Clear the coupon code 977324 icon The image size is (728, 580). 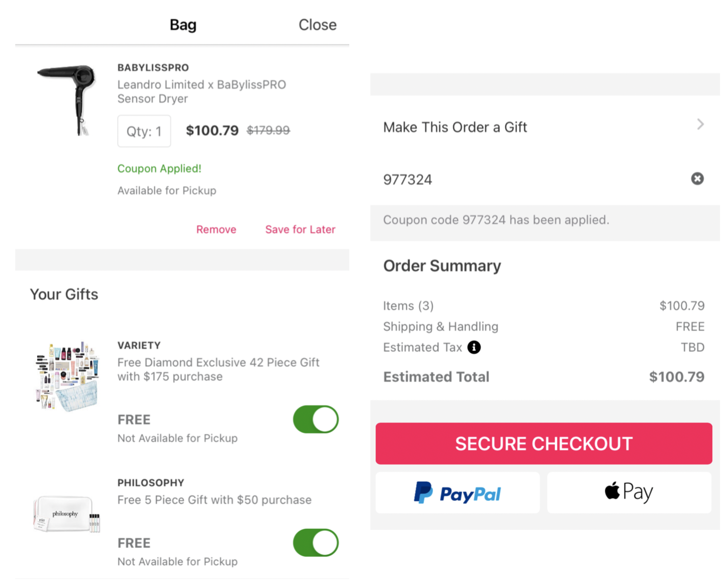(697, 178)
